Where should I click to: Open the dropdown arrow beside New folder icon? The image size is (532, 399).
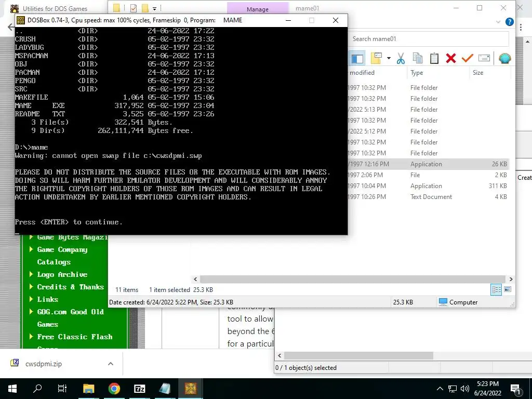click(x=389, y=58)
